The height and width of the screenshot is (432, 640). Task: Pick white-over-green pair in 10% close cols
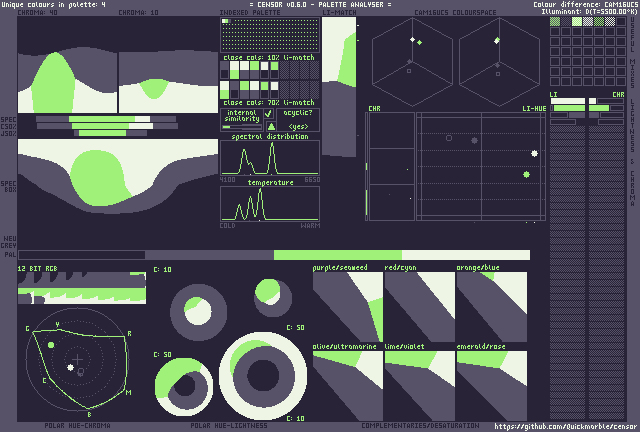coord(234,70)
